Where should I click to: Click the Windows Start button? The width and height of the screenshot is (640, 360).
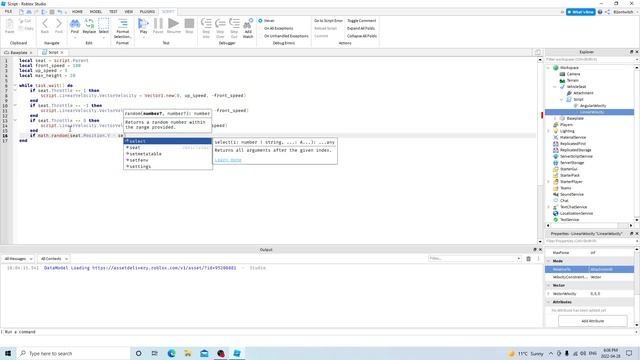coord(8,353)
